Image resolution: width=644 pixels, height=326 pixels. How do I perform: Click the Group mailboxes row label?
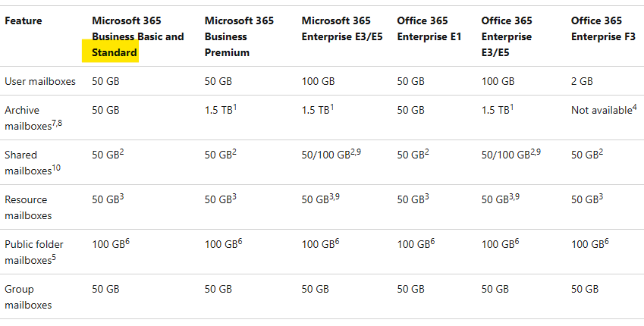pos(28,297)
